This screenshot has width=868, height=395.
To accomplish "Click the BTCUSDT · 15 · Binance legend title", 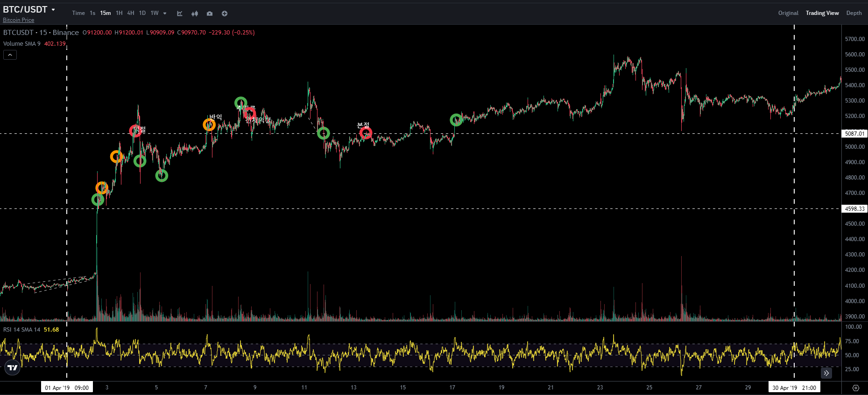I will pyautogui.click(x=41, y=33).
